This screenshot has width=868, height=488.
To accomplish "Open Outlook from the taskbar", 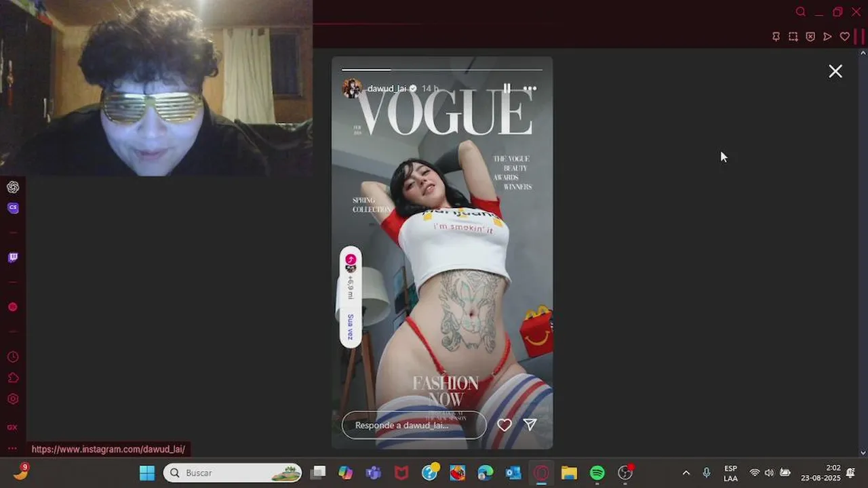I will pos(513,473).
